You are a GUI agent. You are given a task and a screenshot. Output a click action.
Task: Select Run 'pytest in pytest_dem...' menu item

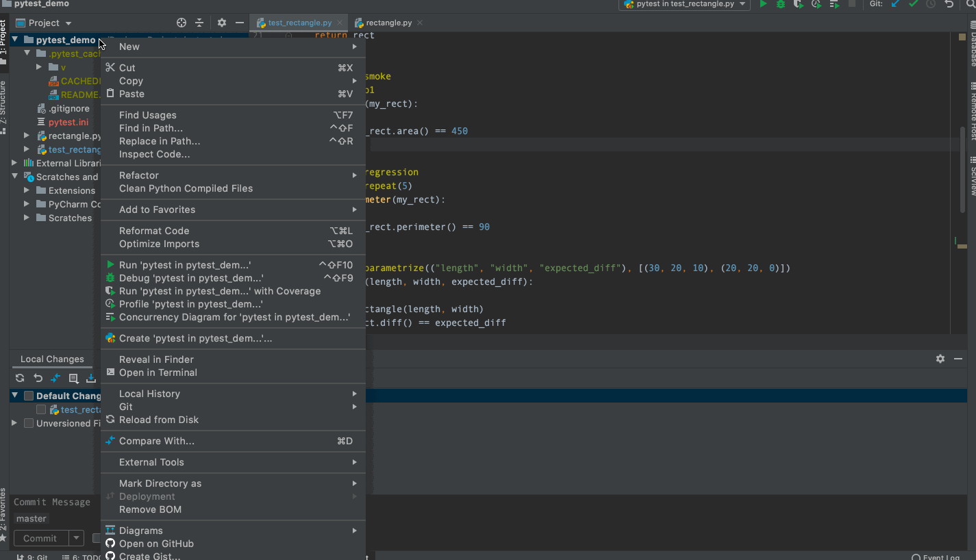[x=233, y=265]
